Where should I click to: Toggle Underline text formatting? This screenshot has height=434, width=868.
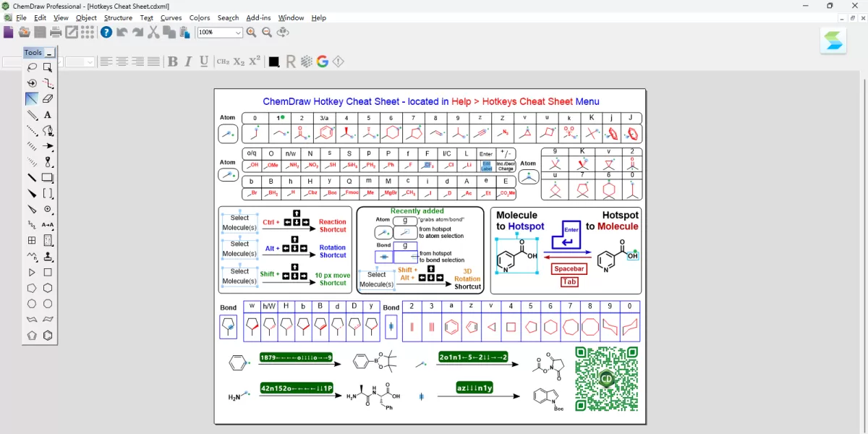tap(205, 61)
